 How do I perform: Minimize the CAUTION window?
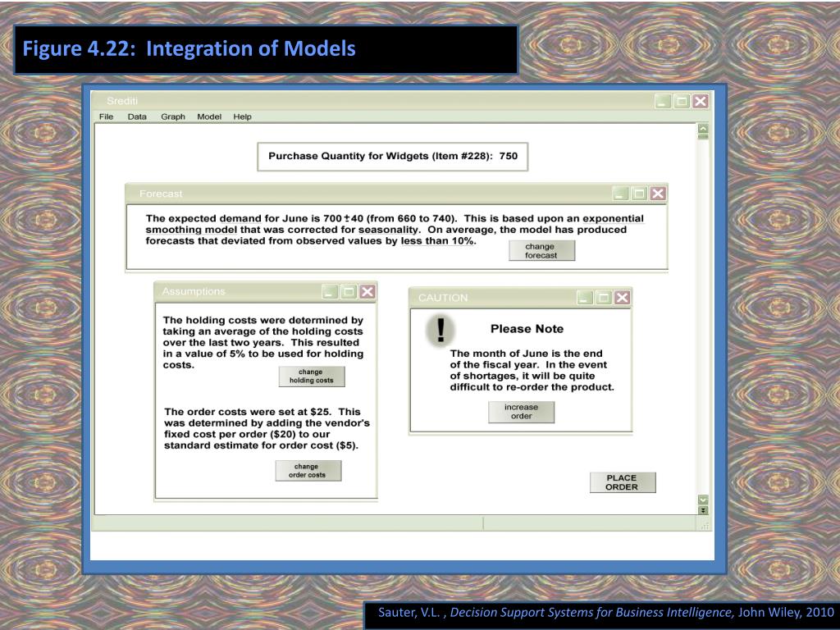(585, 297)
